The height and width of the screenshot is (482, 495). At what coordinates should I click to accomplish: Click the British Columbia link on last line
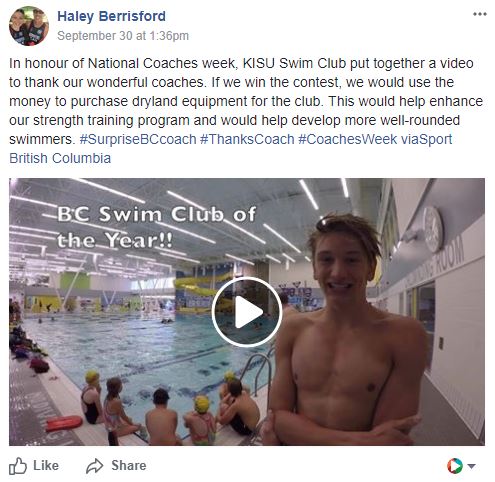tap(60, 158)
